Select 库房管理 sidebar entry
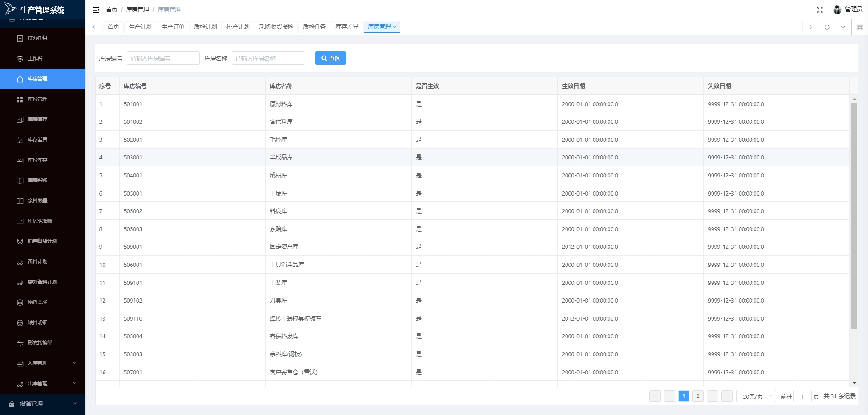The width and height of the screenshot is (868, 415). (x=42, y=79)
